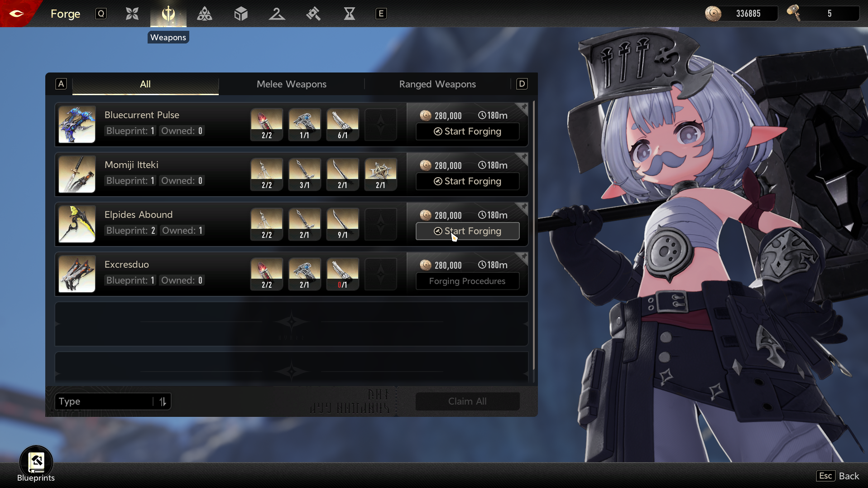The image size is (868, 488).
Task: Click Elpides Abound's Owned: 1 count
Action: tap(182, 231)
